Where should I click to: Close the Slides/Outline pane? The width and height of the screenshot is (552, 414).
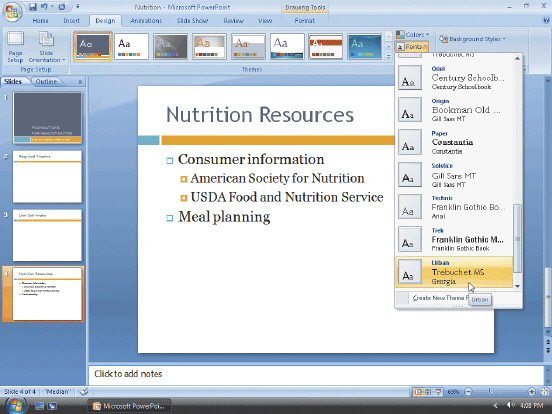[x=80, y=82]
